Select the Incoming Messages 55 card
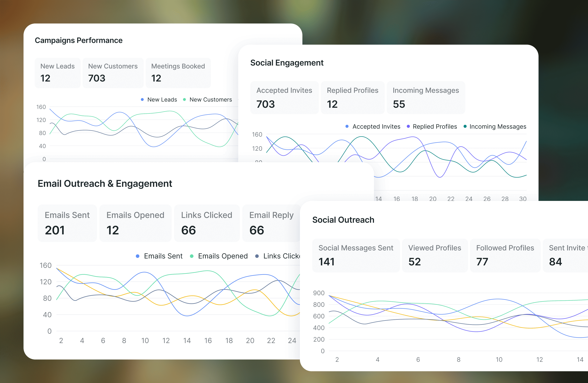Screen dimensions: 588x383 426,98
